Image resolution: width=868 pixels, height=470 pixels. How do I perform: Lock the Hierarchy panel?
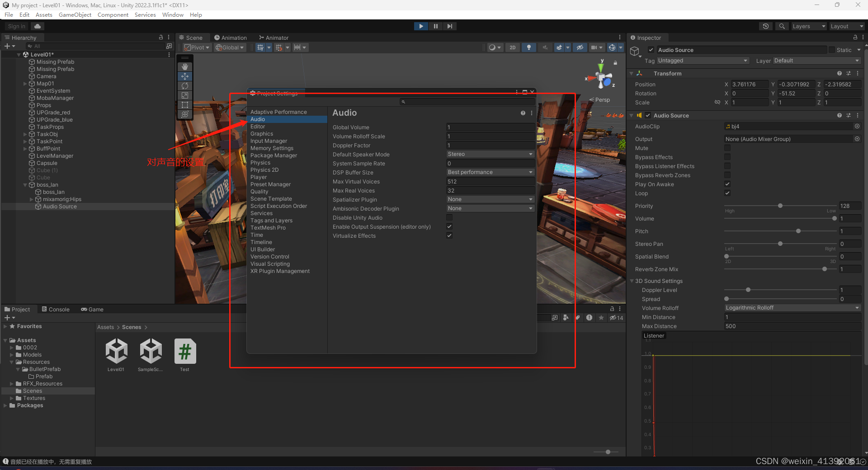click(160, 38)
